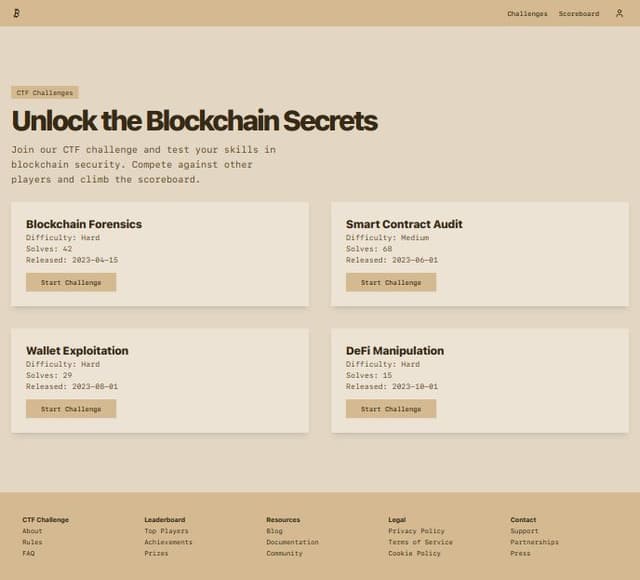This screenshot has width=640, height=580.
Task: Open the About footer link
Action: click(x=32, y=531)
